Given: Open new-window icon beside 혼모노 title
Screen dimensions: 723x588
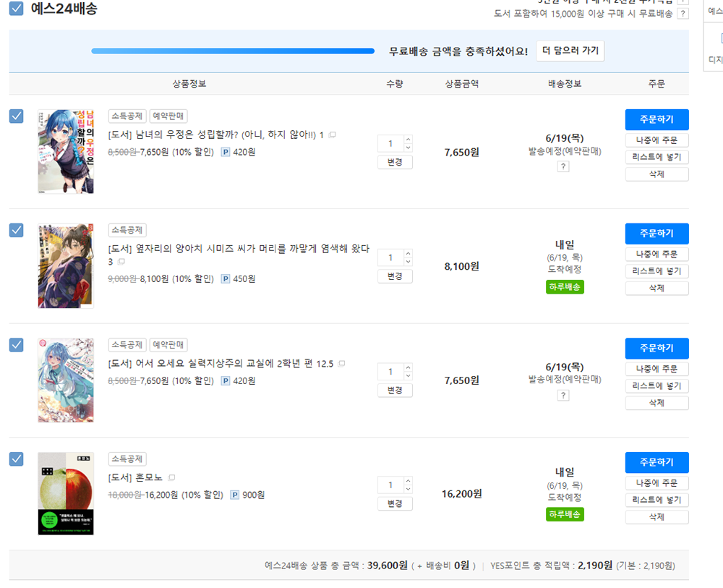Looking at the screenshot, I should tap(171, 477).
